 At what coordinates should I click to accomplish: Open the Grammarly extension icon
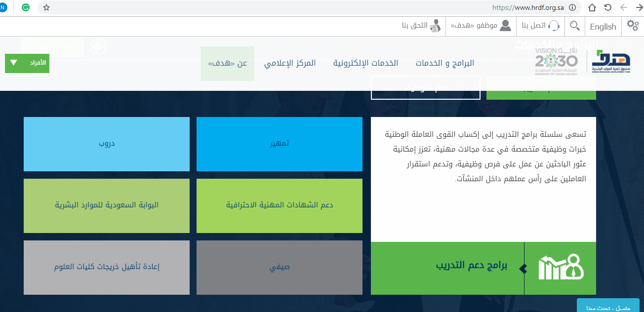26,7
